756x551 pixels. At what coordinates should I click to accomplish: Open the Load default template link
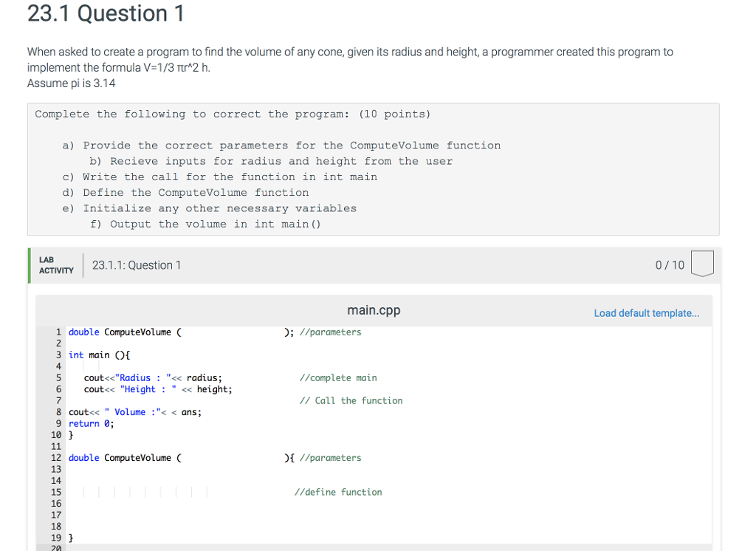[x=646, y=313]
